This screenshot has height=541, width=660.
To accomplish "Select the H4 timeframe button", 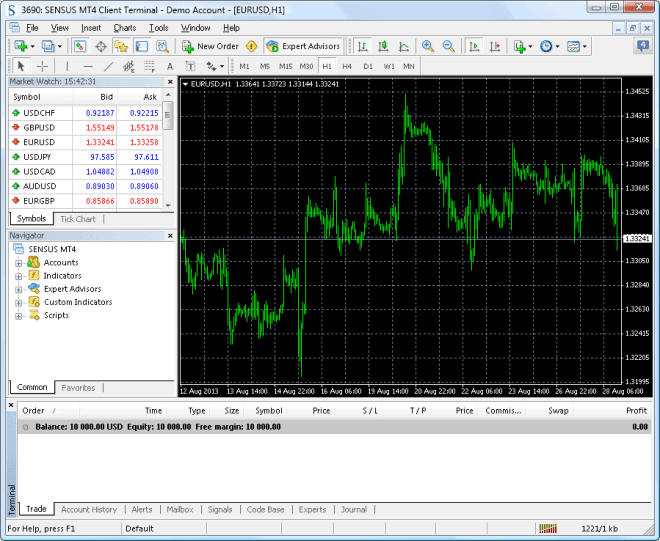I will (347, 66).
